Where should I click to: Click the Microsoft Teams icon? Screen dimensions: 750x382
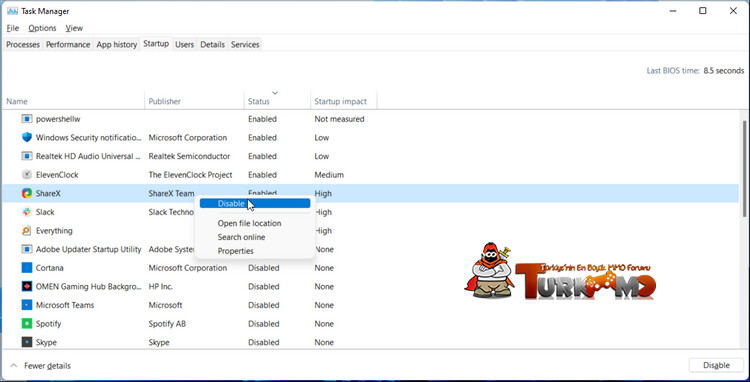point(27,305)
